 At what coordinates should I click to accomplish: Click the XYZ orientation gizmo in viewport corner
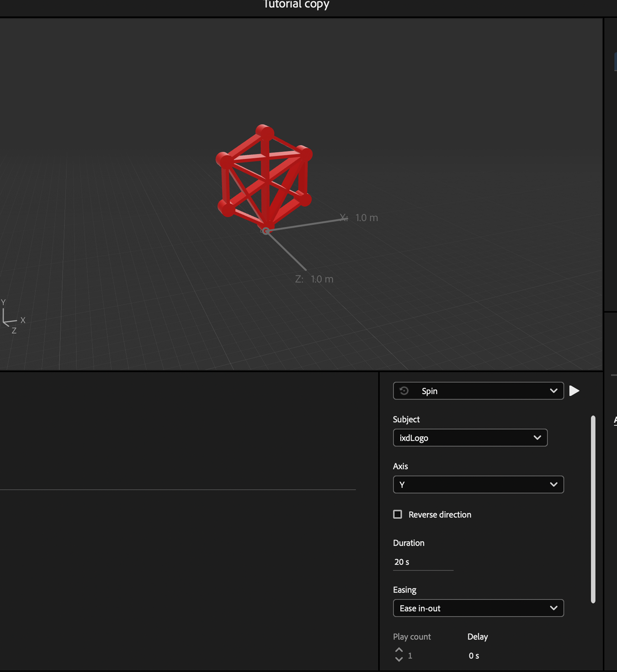point(10,318)
